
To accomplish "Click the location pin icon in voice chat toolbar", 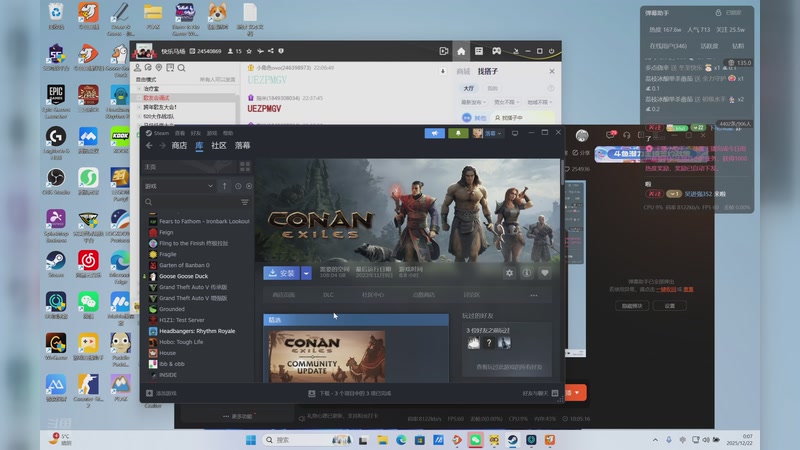I will tap(159, 68).
